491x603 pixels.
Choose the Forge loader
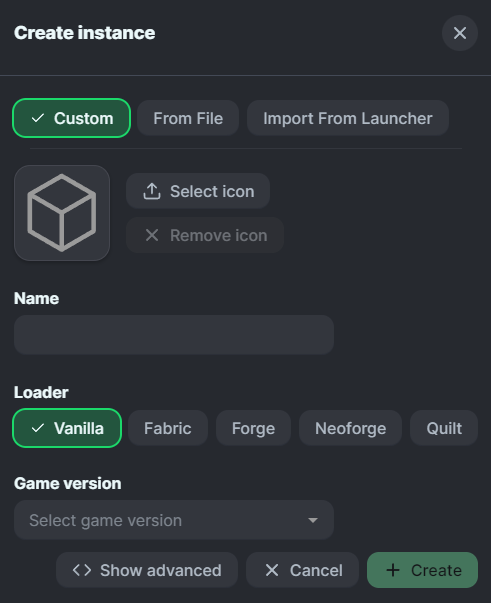click(x=253, y=428)
